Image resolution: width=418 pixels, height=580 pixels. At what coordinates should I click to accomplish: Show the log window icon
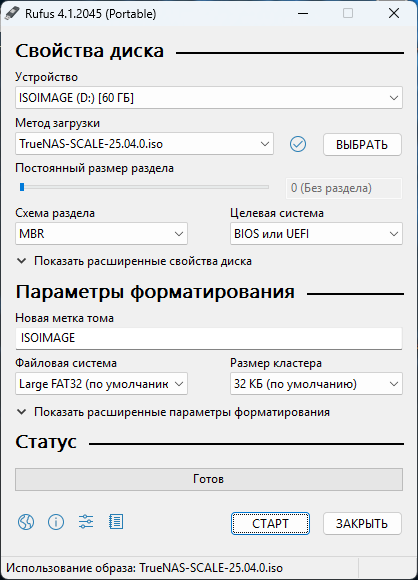click(x=116, y=522)
